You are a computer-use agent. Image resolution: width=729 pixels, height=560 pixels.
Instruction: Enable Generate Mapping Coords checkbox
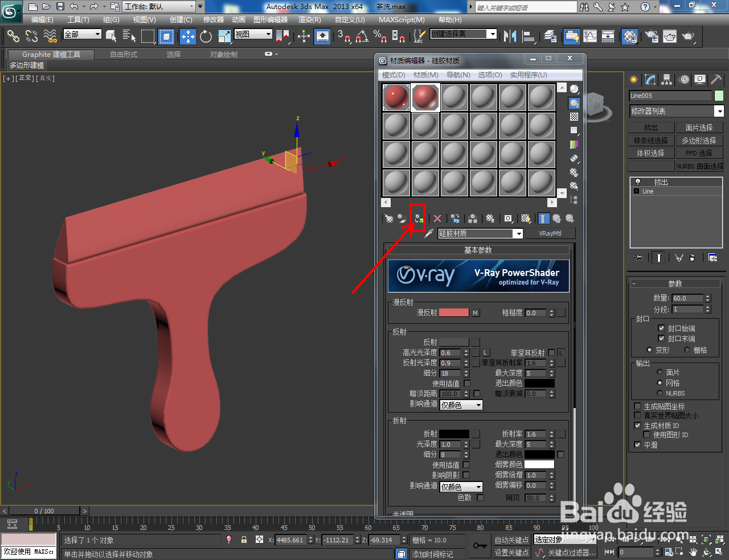[638, 406]
